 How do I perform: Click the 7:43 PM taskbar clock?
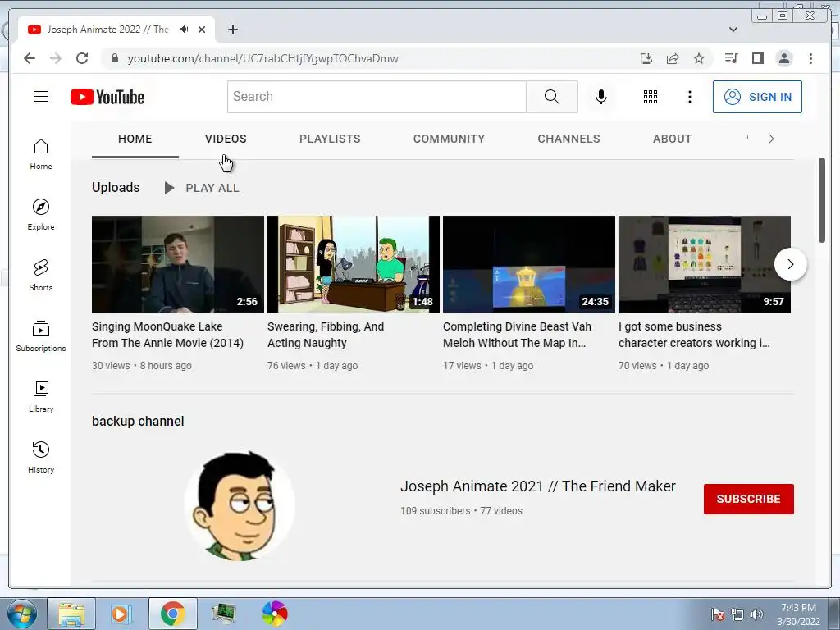click(798, 614)
